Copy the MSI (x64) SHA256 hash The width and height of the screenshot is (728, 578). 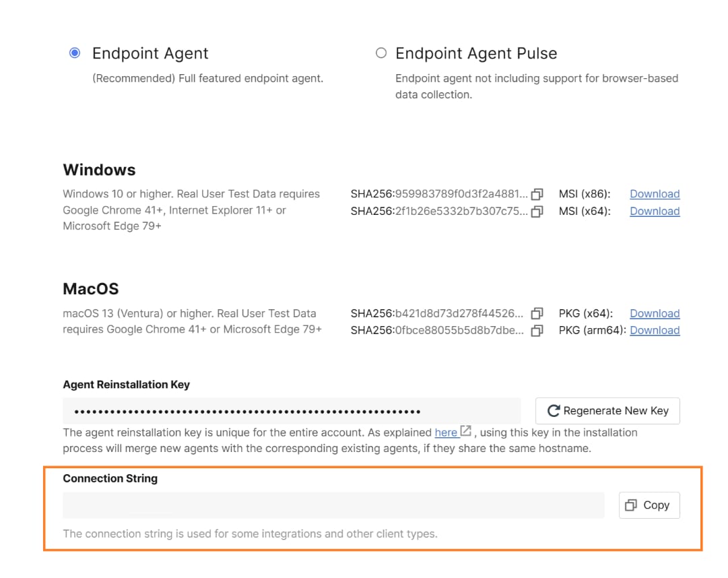click(x=537, y=212)
